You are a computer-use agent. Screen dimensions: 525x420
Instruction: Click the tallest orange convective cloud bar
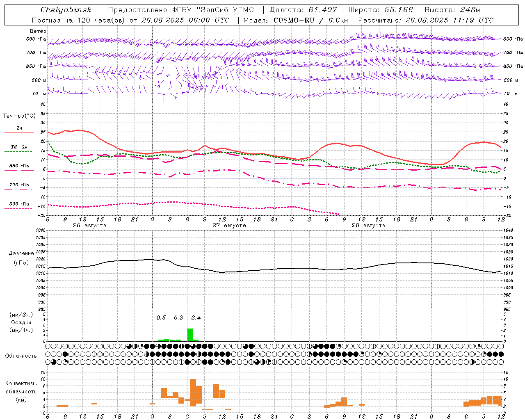193,393
